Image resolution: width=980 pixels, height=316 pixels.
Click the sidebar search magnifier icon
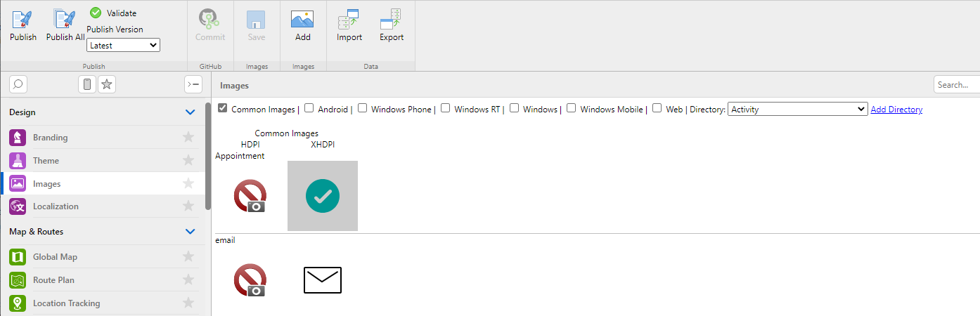(18, 84)
